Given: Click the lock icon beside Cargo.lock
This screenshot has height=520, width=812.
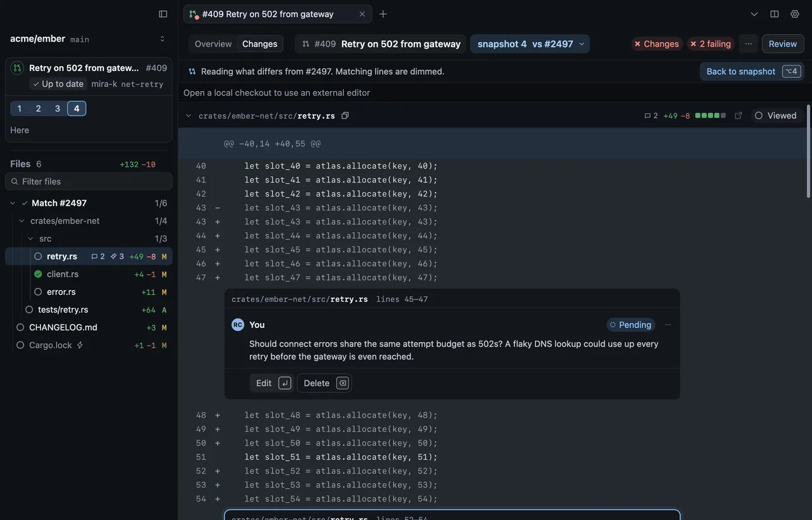Looking at the screenshot, I should pos(80,345).
